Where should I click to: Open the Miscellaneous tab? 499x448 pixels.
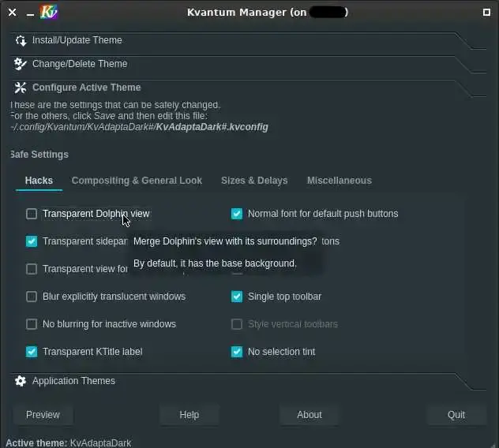click(340, 181)
